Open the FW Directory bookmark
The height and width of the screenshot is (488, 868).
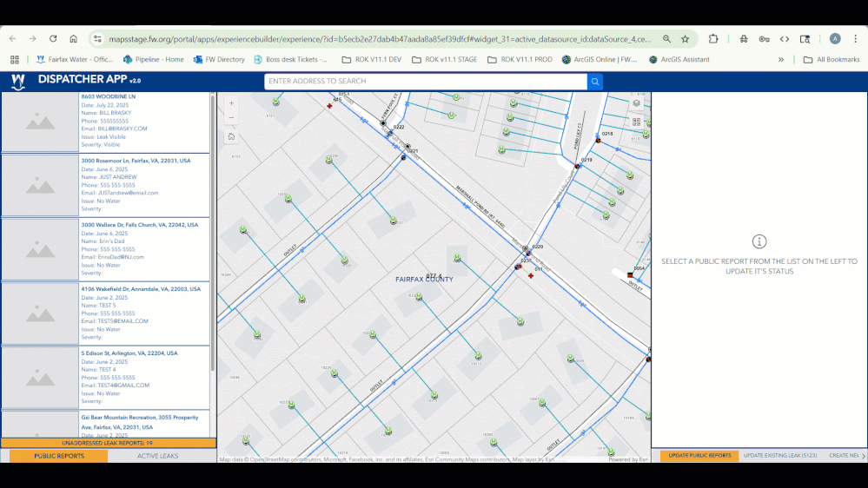pos(219,59)
